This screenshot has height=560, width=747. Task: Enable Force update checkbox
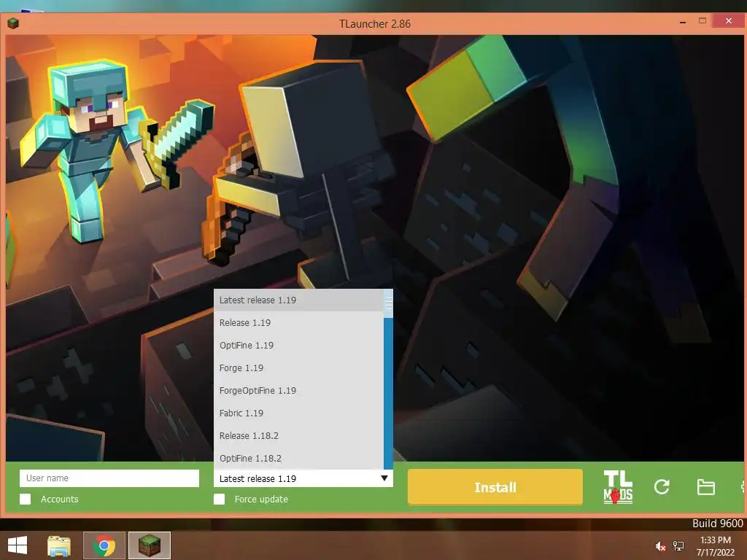(x=219, y=499)
